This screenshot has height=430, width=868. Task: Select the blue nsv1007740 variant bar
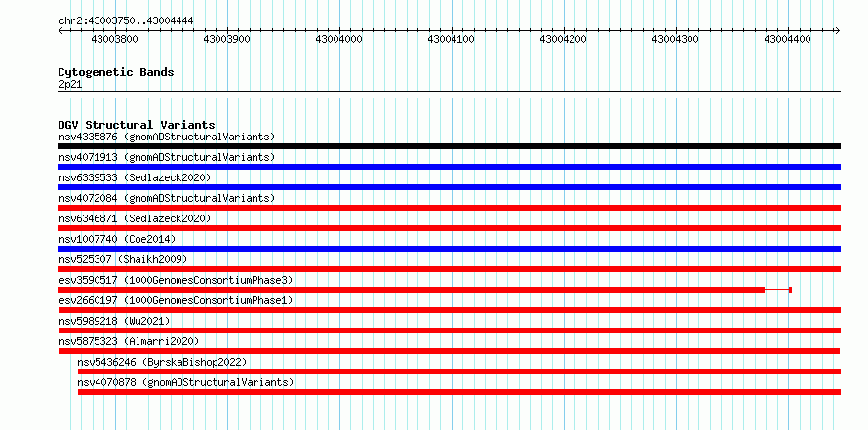(449, 249)
